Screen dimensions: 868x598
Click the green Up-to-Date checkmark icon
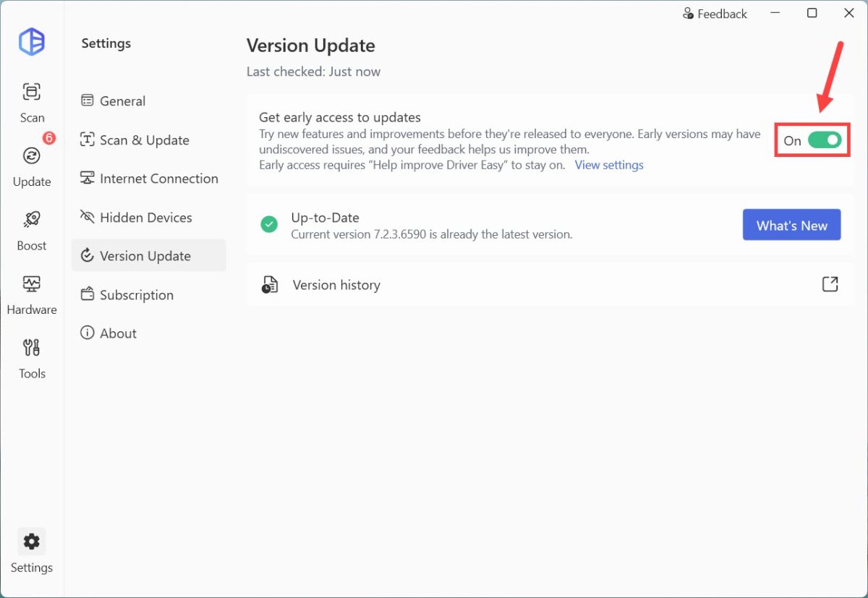(x=269, y=225)
